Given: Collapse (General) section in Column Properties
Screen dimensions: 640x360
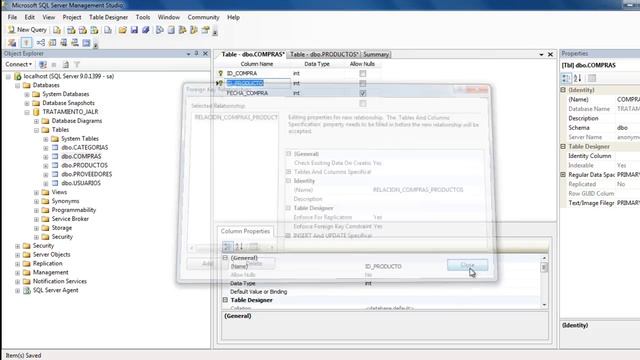Looking at the screenshot, I should tap(225, 258).
